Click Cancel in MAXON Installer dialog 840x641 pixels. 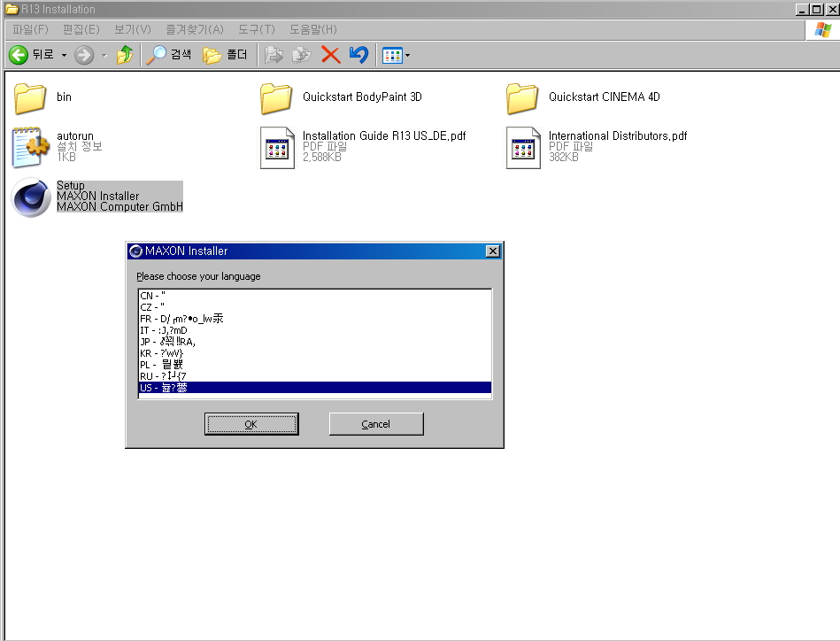(x=376, y=424)
